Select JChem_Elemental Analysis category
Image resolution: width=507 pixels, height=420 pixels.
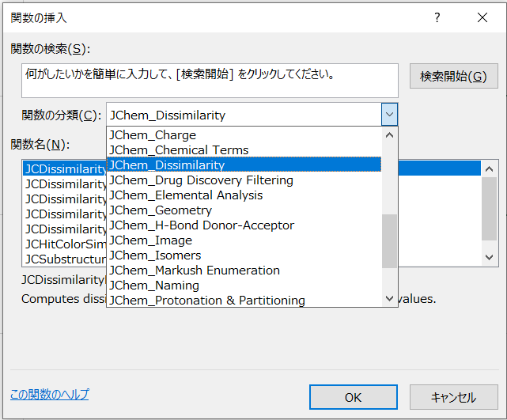(x=244, y=195)
